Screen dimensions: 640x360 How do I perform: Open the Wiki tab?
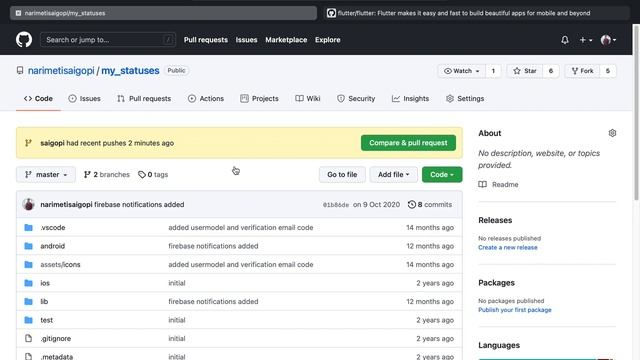[308, 99]
